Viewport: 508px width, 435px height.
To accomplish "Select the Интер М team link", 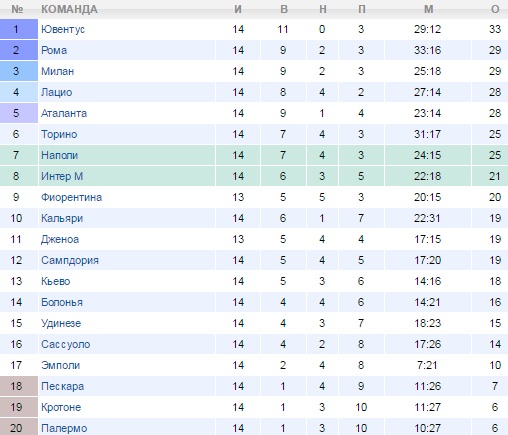I will [62, 176].
